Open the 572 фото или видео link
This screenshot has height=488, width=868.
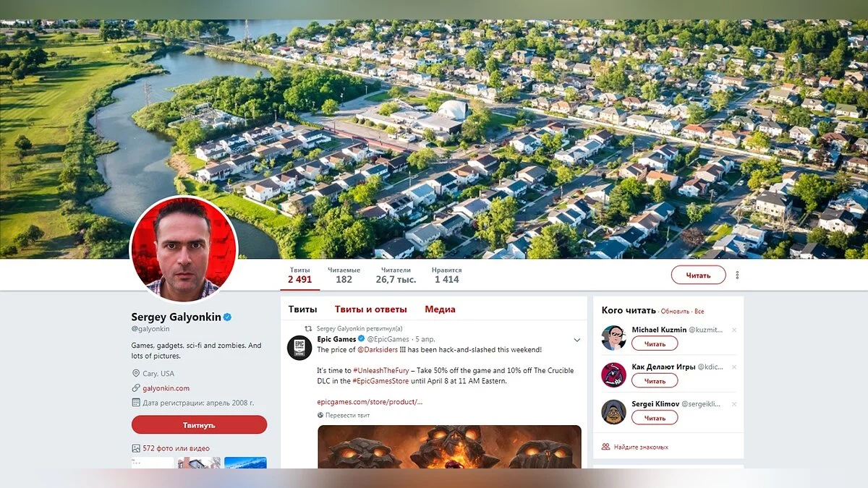tap(176, 448)
